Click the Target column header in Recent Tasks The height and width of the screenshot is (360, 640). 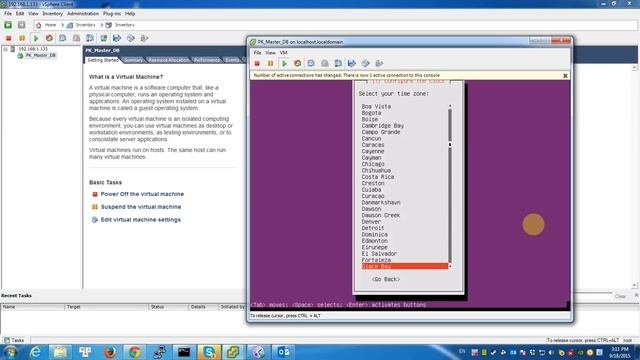[x=107, y=307]
